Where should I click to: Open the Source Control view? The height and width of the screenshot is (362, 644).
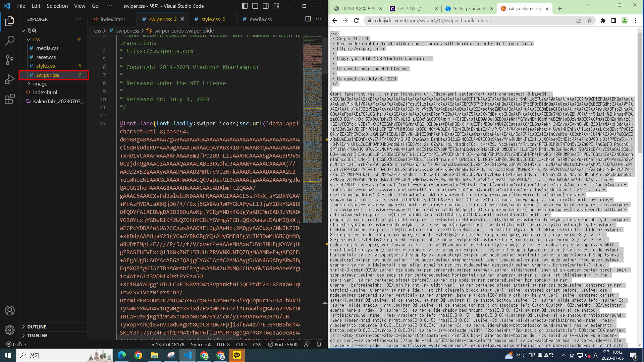10,60
